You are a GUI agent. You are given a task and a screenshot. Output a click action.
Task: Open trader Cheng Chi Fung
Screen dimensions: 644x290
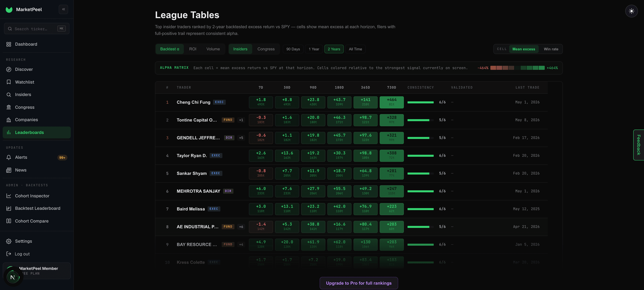click(x=194, y=102)
